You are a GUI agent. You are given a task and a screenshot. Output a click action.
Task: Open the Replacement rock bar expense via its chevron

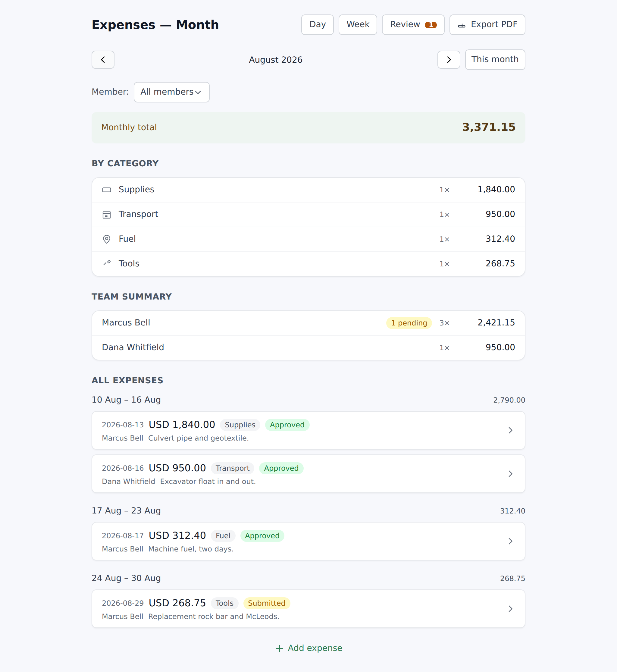point(510,608)
